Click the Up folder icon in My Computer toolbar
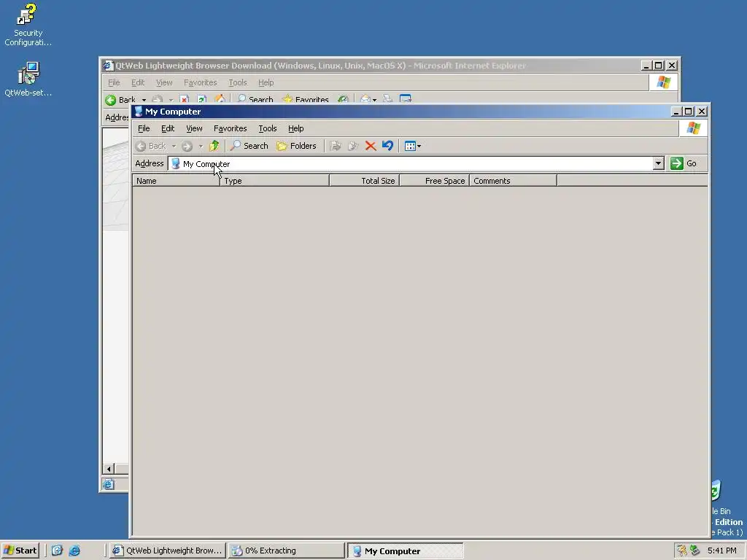 coord(214,146)
